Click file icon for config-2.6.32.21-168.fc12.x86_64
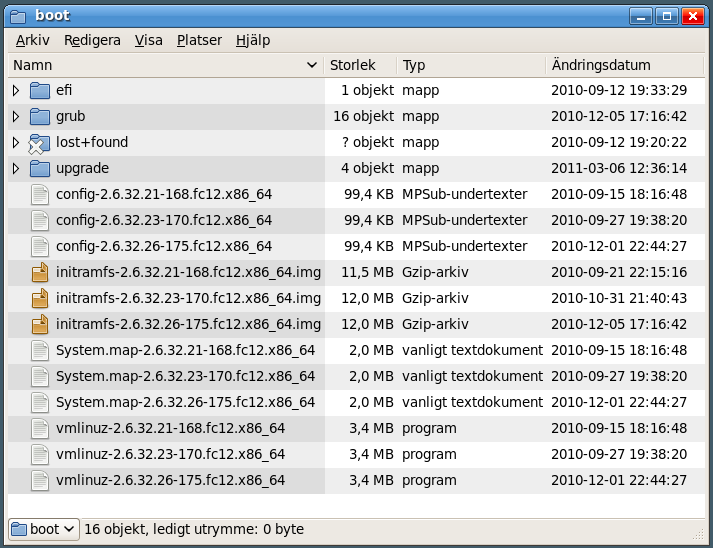This screenshot has height=548, width=713. coord(40,195)
